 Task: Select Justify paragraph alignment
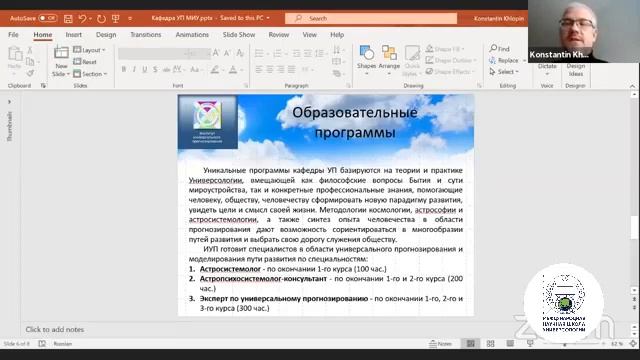291,70
